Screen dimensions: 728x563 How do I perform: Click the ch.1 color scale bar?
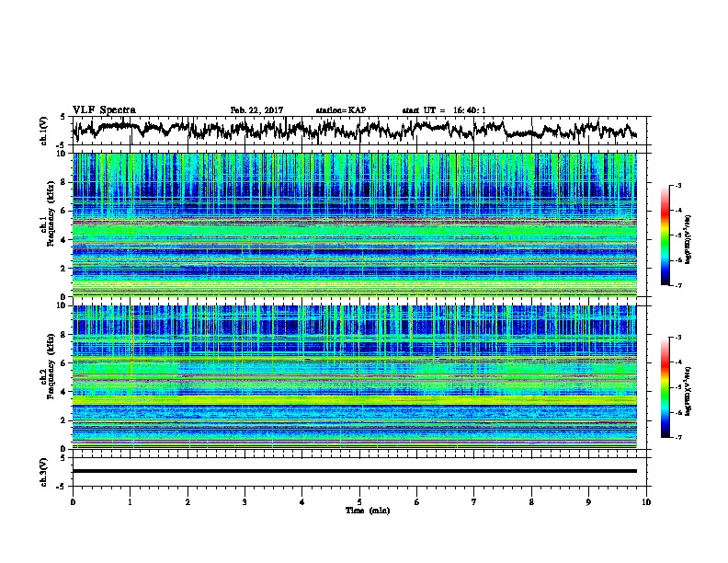click(665, 236)
